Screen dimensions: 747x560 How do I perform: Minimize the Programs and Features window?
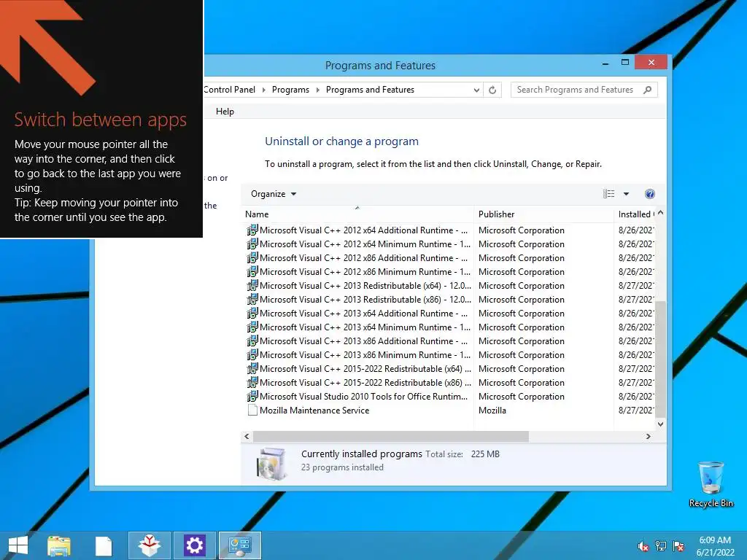pos(605,63)
